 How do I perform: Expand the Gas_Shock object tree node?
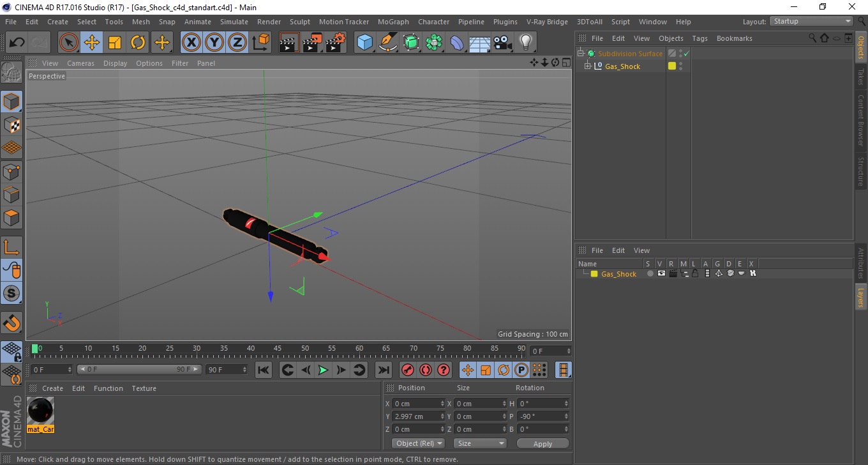pyautogui.click(x=588, y=66)
